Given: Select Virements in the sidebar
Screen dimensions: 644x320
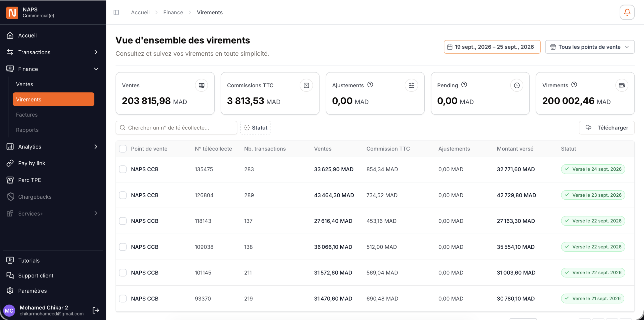Looking at the screenshot, I should coord(54,99).
